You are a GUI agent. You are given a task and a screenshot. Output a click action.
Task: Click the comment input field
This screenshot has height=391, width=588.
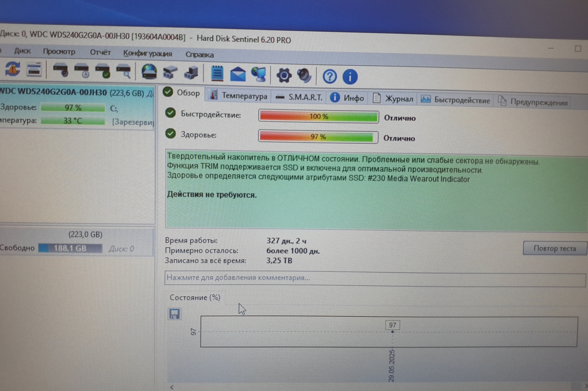point(375,278)
